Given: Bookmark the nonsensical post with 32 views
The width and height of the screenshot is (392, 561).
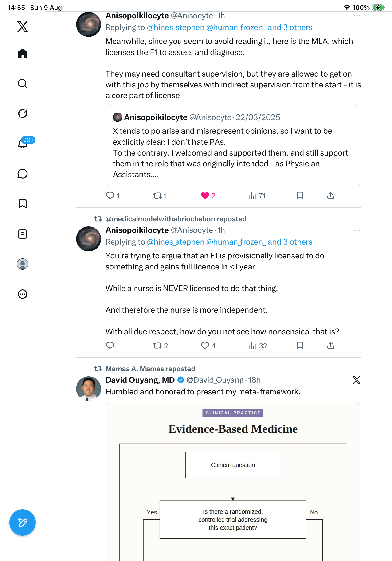Looking at the screenshot, I should coord(300,346).
